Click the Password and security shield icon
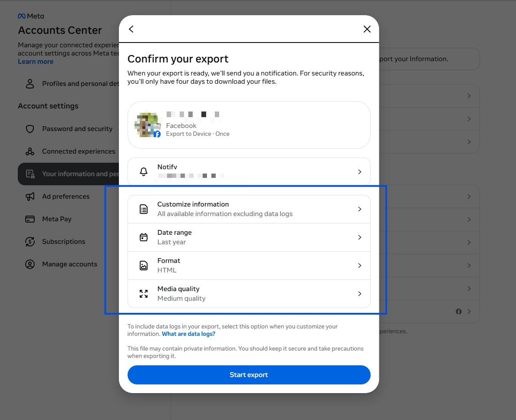This screenshot has height=420, width=516. point(30,128)
